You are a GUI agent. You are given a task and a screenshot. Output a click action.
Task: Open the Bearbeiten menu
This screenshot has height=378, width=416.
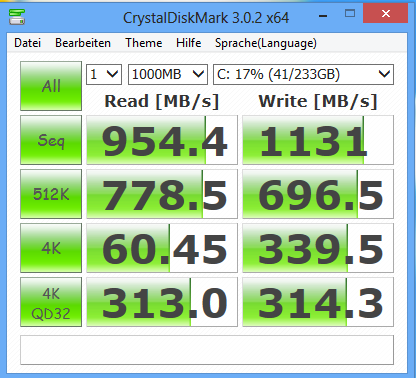tap(83, 43)
